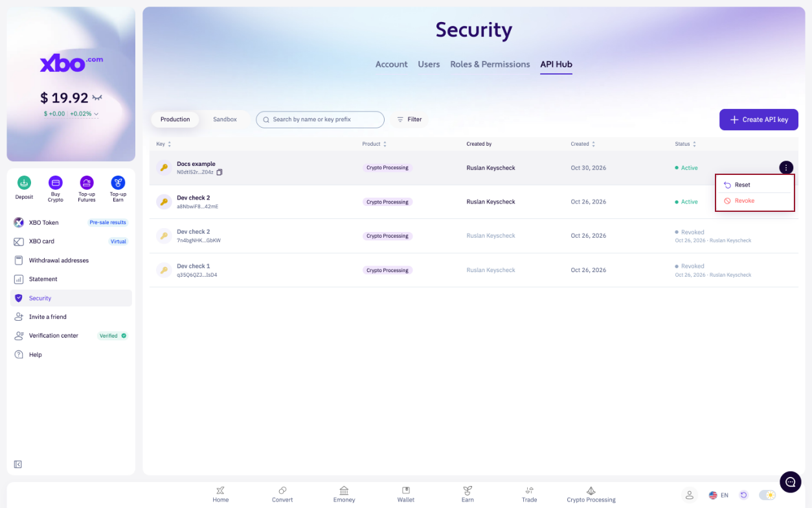
Task: Open XBO Token in the sidebar
Action: point(71,222)
